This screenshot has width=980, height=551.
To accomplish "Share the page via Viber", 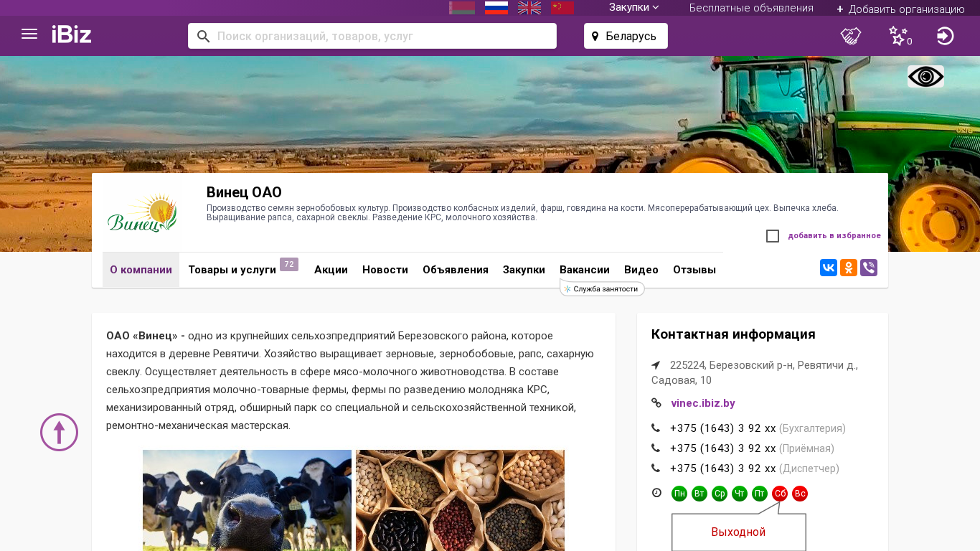I will tap(869, 268).
